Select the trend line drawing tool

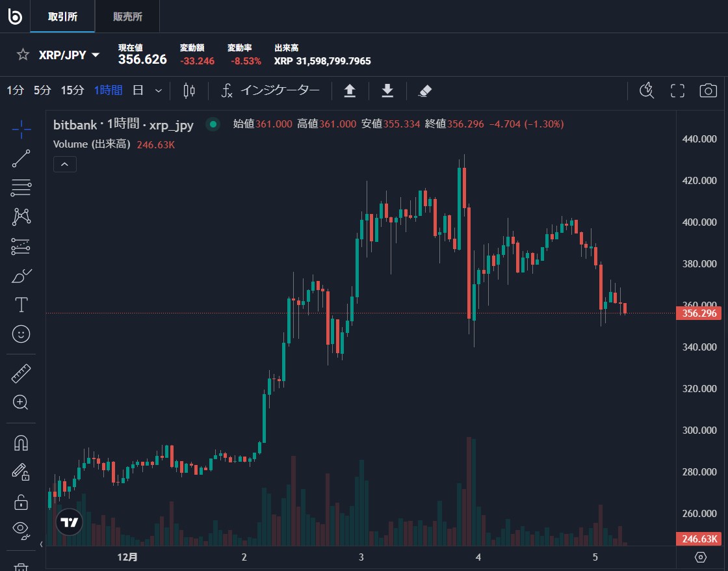coord(19,159)
